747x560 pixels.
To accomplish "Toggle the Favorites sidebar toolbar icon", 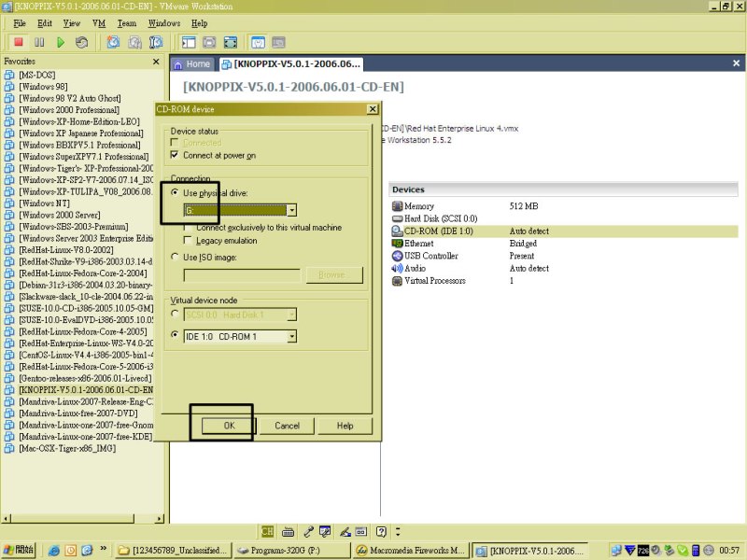I will click(x=189, y=42).
